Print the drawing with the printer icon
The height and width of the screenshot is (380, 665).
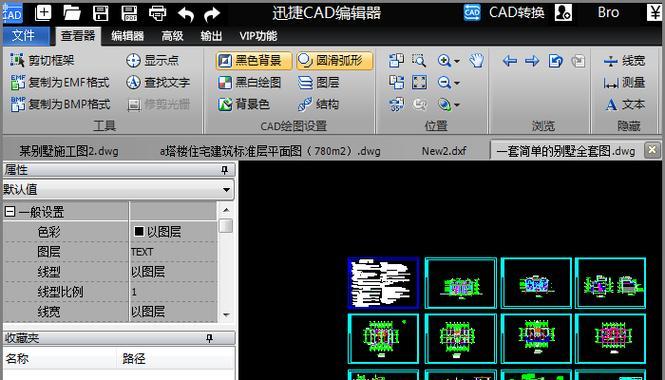point(157,14)
